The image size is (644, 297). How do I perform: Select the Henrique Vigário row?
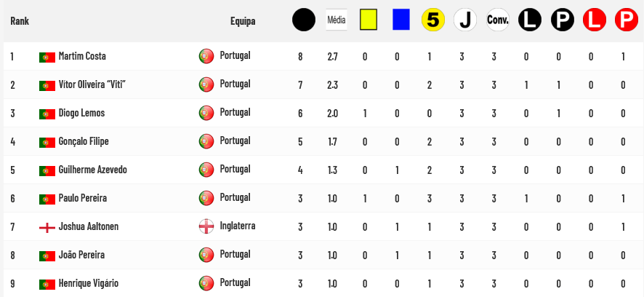322,283
